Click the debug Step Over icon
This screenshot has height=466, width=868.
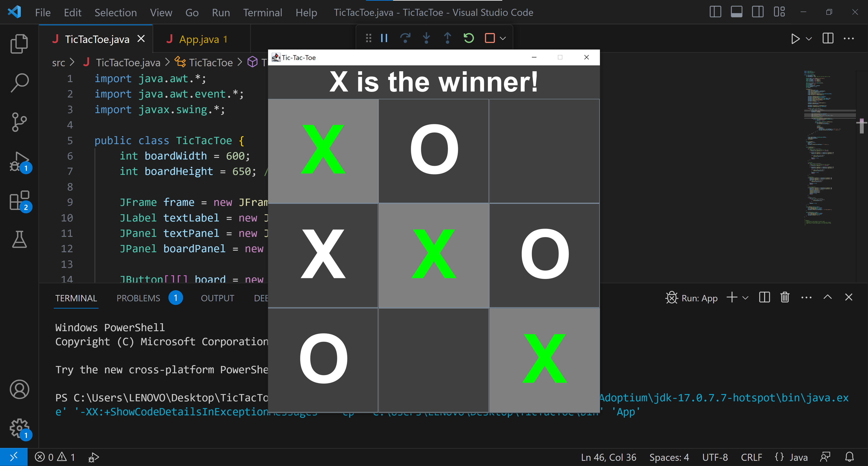(405, 38)
